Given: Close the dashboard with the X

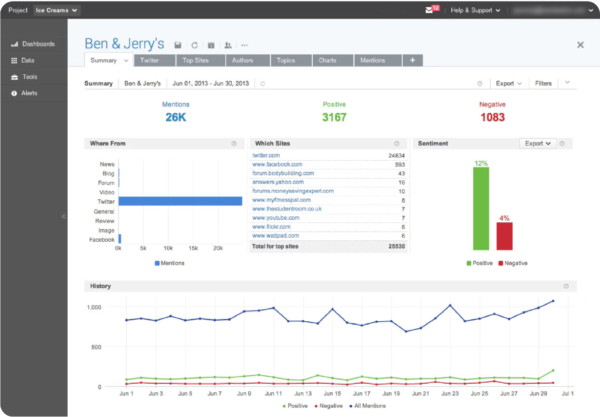Looking at the screenshot, I should pos(580,45).
